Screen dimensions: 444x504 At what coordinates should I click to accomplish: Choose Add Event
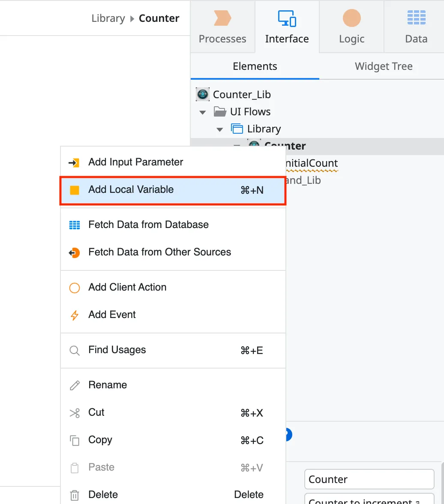111,314
